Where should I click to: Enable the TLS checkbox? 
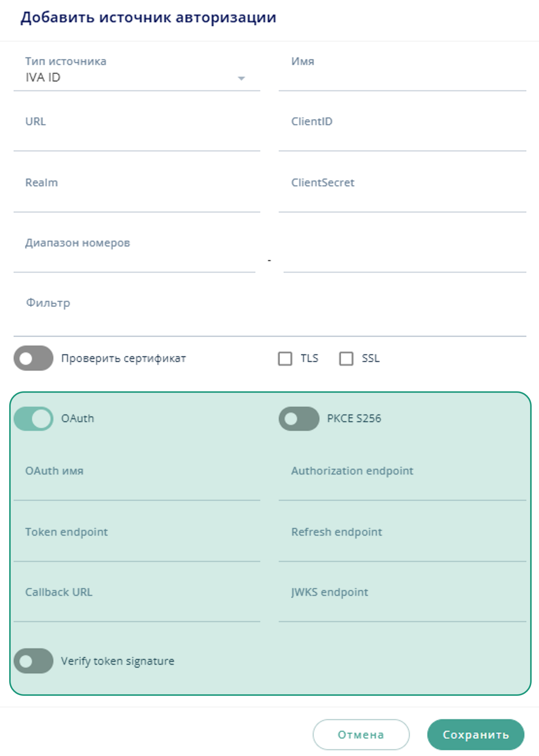point(285,359)
